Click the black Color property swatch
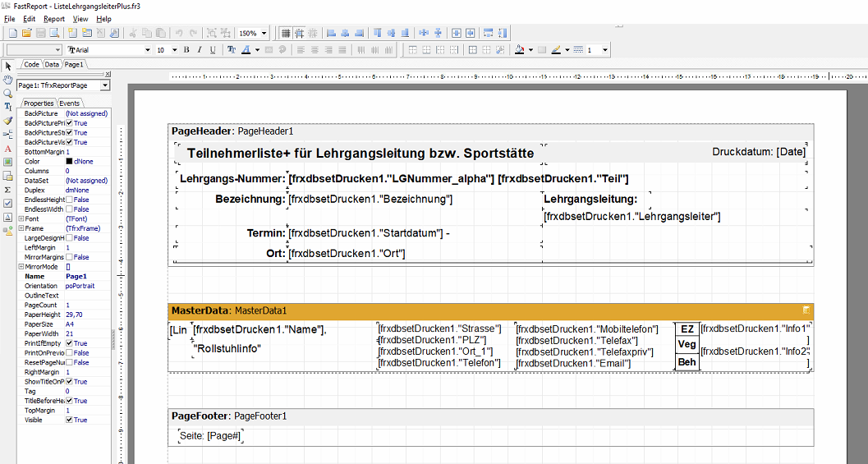This screenshot has width=868, height=464. click(x=70, y=161)
